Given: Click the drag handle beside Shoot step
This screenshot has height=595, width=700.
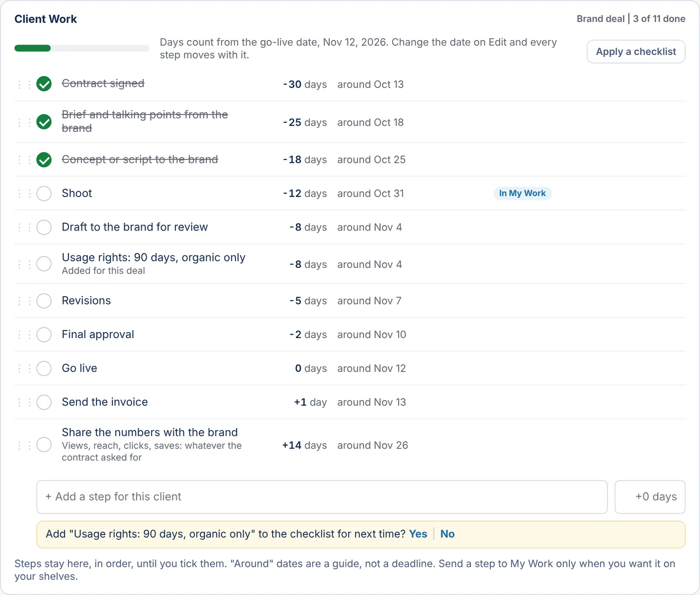Looking at the screenshot, I should point(24,193).
